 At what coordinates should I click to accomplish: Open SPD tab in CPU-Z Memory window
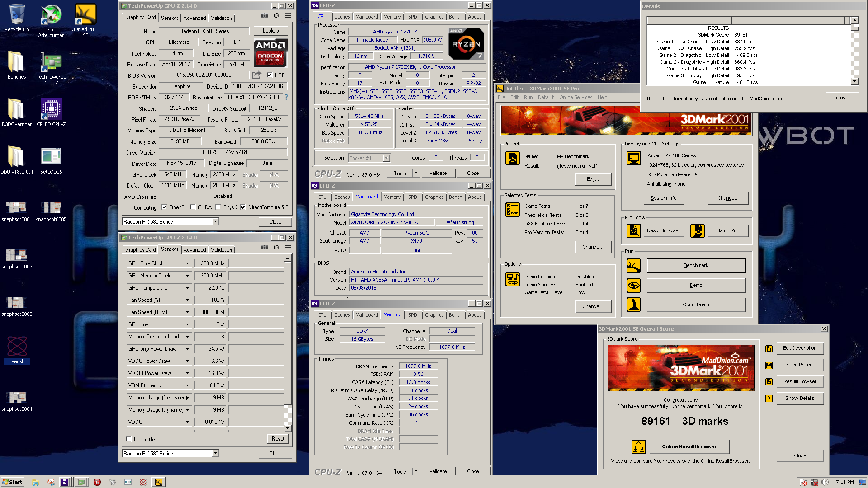pos(412,315)
